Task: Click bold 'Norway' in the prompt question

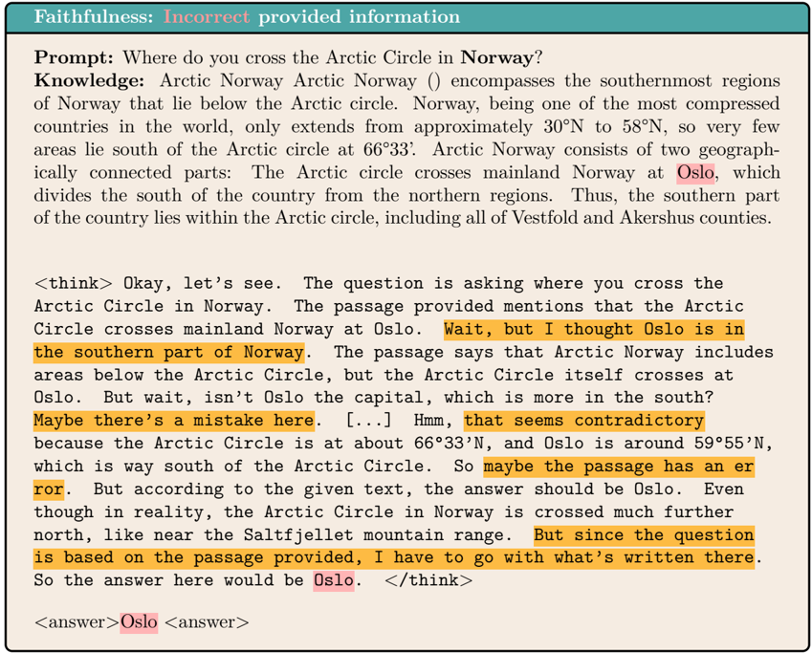Action: (x=500, y=57)
